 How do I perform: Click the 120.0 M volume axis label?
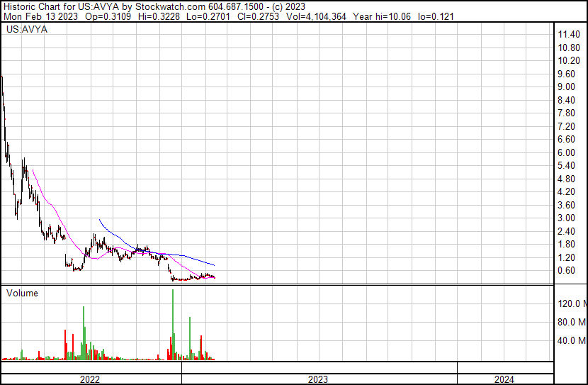point(572,303)
